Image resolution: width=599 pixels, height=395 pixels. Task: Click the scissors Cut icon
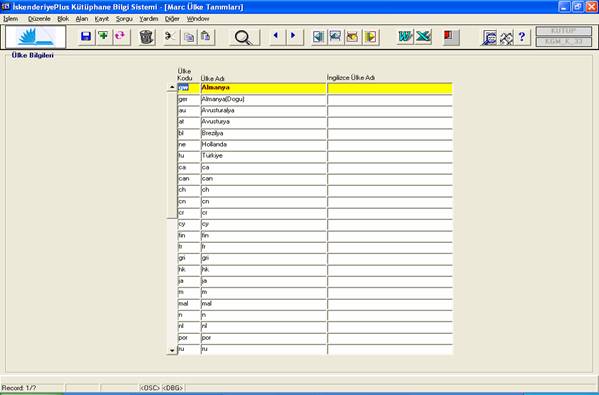click(171, 37)
